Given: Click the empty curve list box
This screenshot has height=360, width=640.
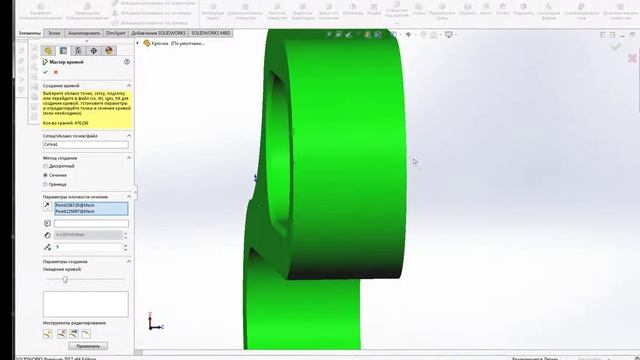Looking at the screenshot, I should click(x=86, y=304).
